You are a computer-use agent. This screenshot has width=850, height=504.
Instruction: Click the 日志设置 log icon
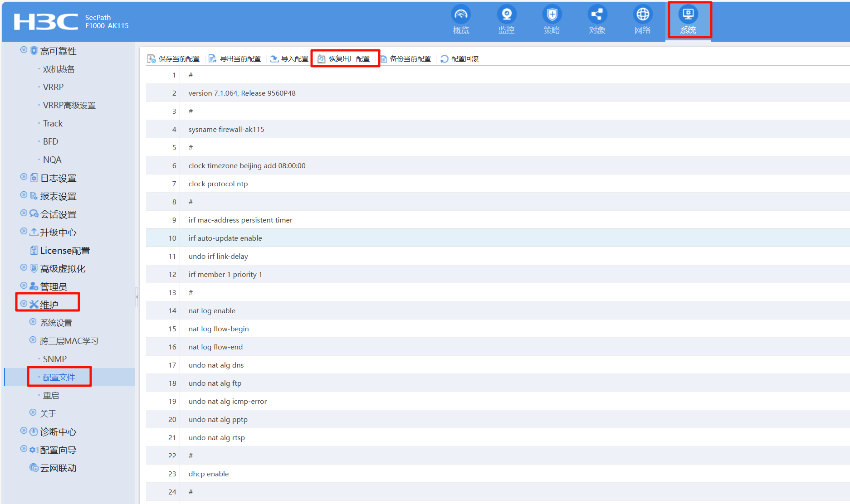pos(34,178)
